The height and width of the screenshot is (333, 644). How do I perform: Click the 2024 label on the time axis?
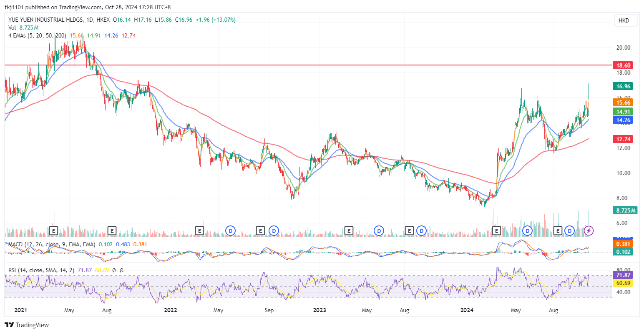click(x=466, y=310)
